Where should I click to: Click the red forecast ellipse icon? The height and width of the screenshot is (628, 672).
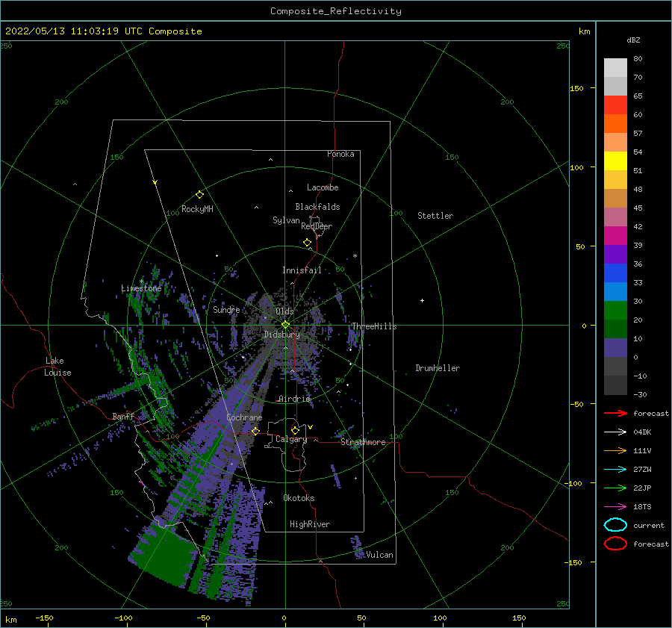pyautogui.click(x=615, y=544)
